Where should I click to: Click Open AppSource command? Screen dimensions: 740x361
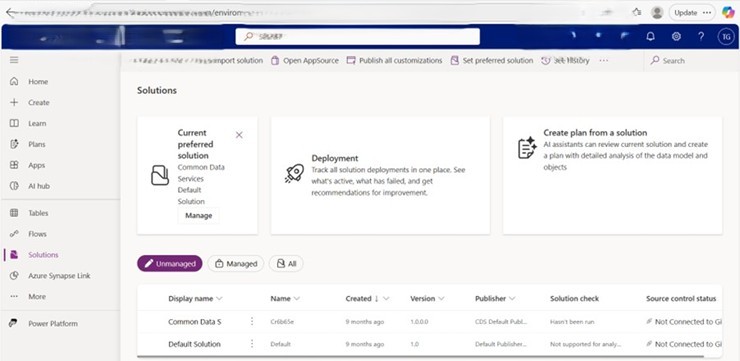[305, 60]
